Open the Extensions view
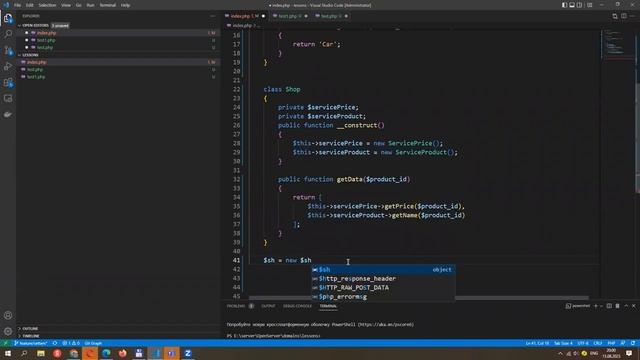Viewport: 640px width, 360px height. [8, 82]
